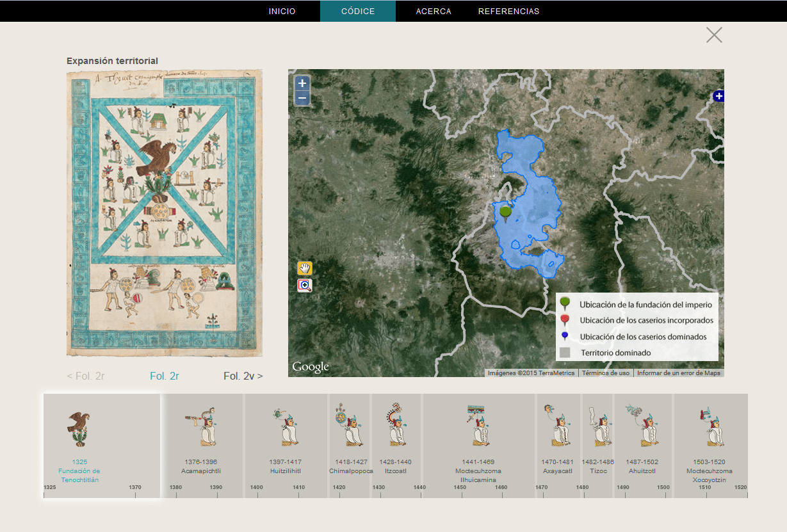
Task: Click Imágenes ©2015 TerraMetrics attribution
Action: pyautogui.click(x=532, y=373)
